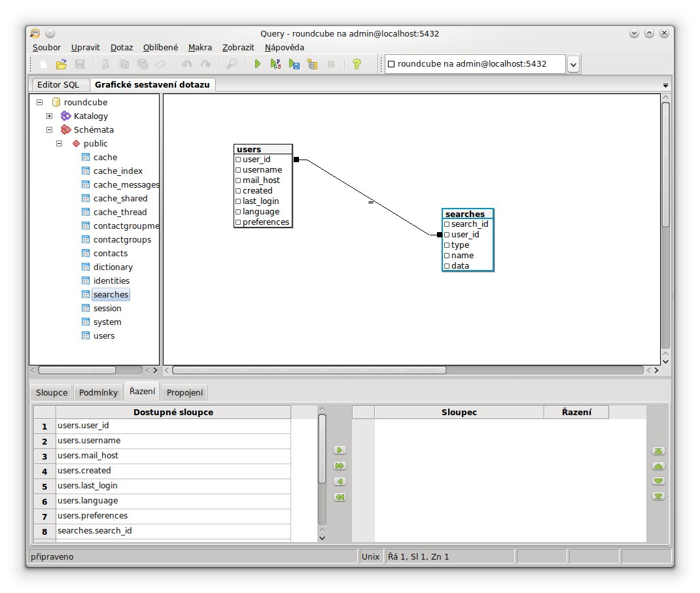Click the move to bottom order icon

(658, 496)
